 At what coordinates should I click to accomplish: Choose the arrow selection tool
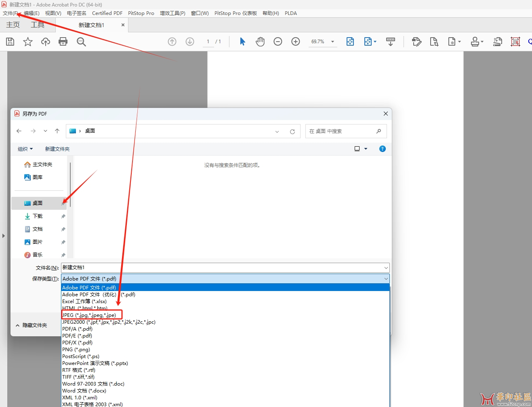[242, 42]
